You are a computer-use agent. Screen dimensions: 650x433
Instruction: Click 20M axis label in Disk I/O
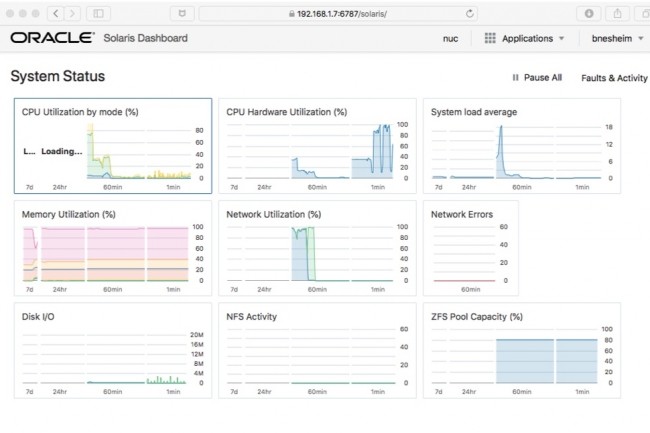(x=196, y=335)
